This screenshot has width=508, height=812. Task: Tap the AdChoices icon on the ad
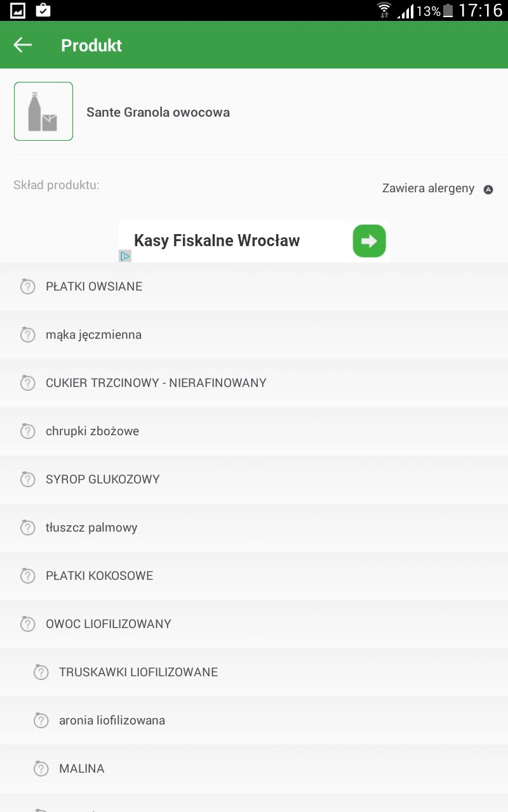pyautogui.click(x=125, y=256)
